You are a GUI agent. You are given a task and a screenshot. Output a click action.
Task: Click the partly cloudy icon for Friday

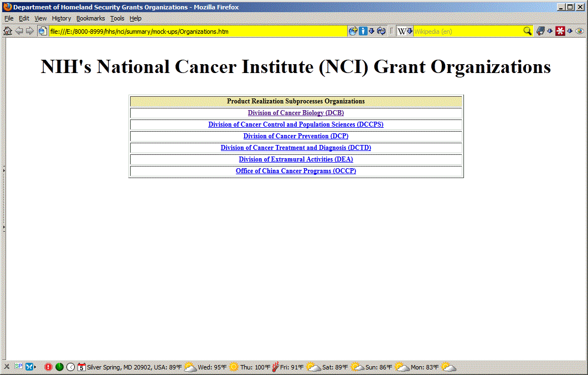313,367
